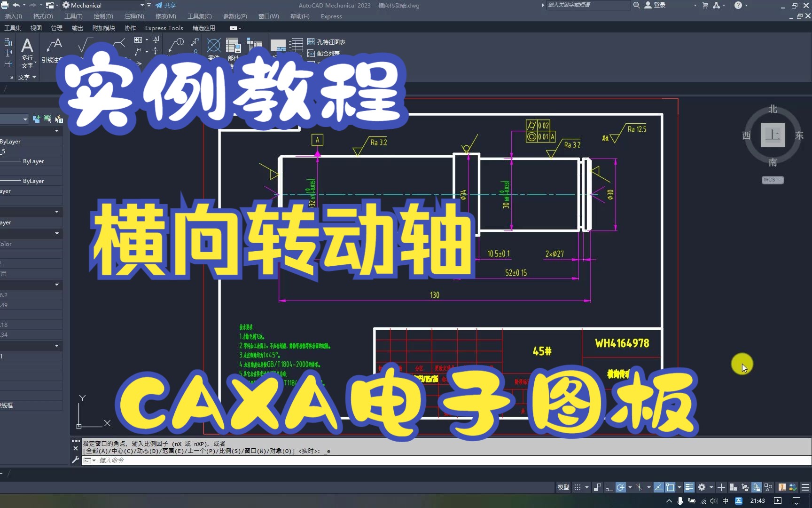
Task: Click the 配合列表 fits list icon
Action: tap(311, 53)
